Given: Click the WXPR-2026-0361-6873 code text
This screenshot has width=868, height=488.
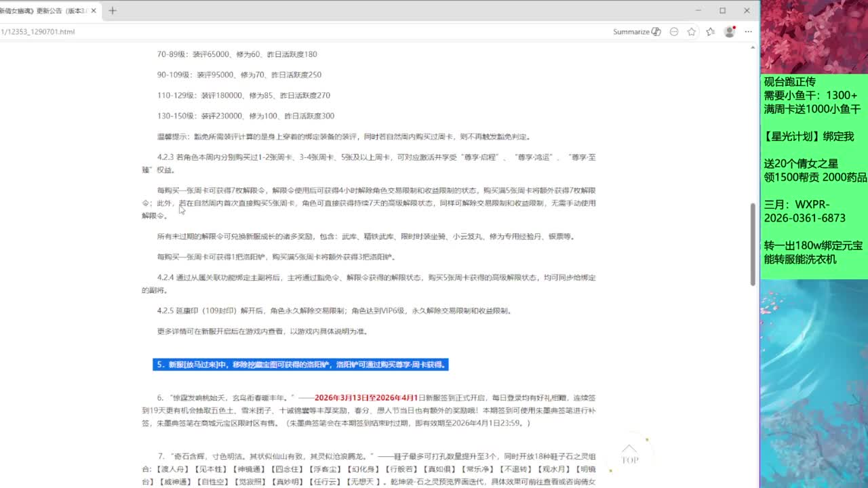Looking at the screenshot, I should [x=805, y=211].
